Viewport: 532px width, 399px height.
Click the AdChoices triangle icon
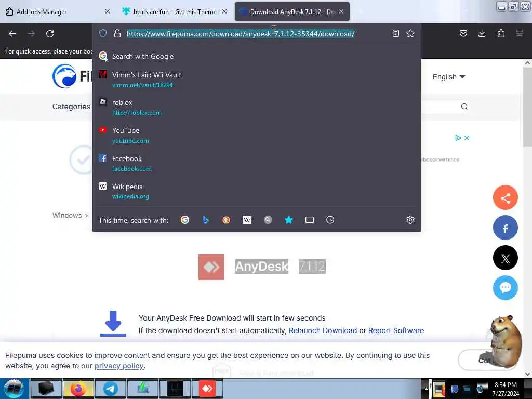(x=458, y=138)
